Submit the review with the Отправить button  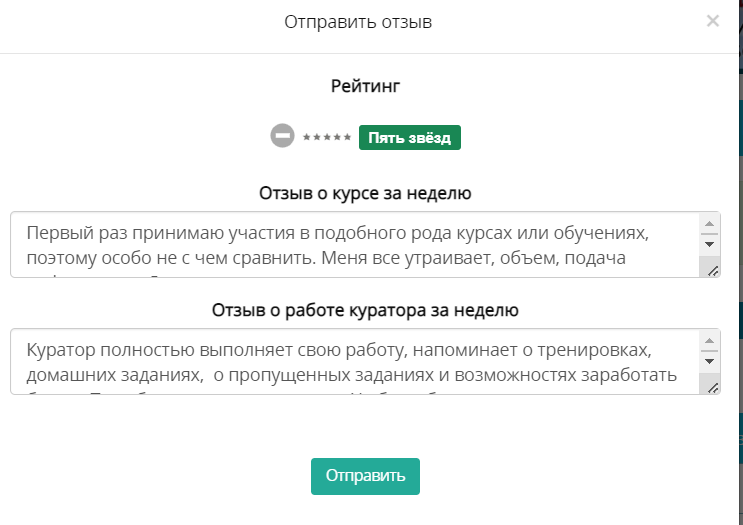pyautogui.click(x=365, y=476)
